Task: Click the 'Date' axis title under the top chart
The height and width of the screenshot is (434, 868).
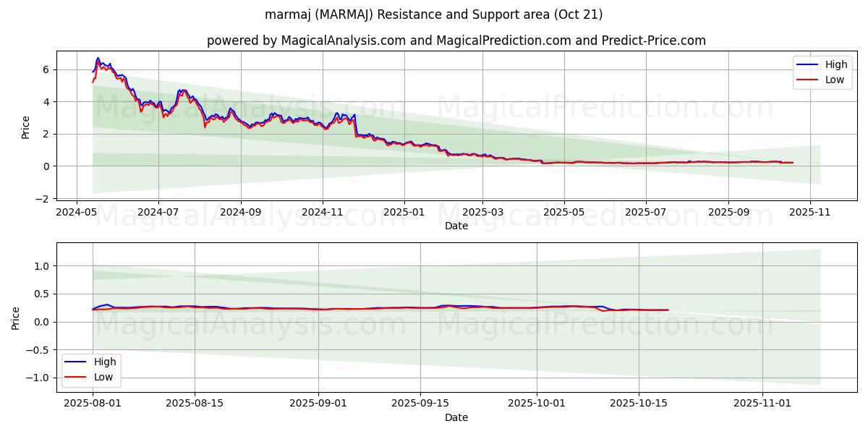Action: pos(456,226)
